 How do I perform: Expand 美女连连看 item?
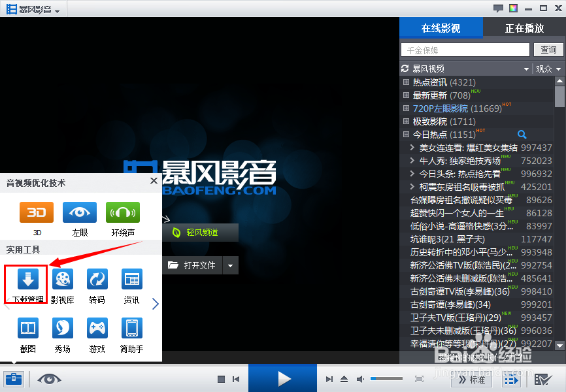[x=412, y=147]
